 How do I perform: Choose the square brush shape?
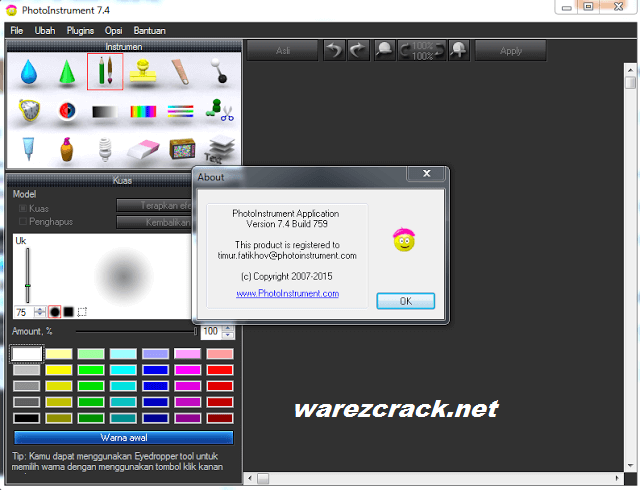coord(68,312)
